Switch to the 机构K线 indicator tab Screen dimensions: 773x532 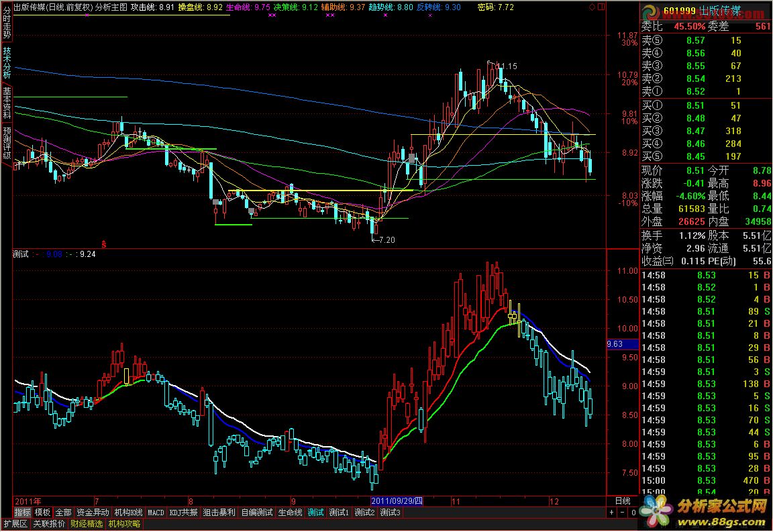[128, 513]
